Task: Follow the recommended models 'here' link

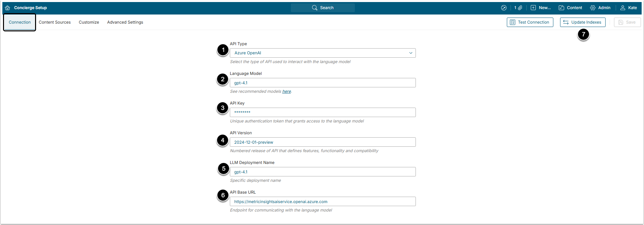Action: tap(286, 91)
